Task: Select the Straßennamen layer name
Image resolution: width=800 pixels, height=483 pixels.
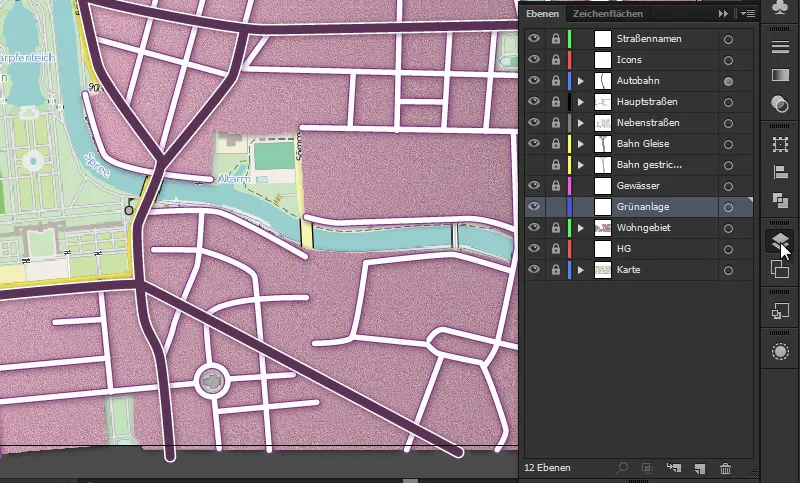Action: 648,39
